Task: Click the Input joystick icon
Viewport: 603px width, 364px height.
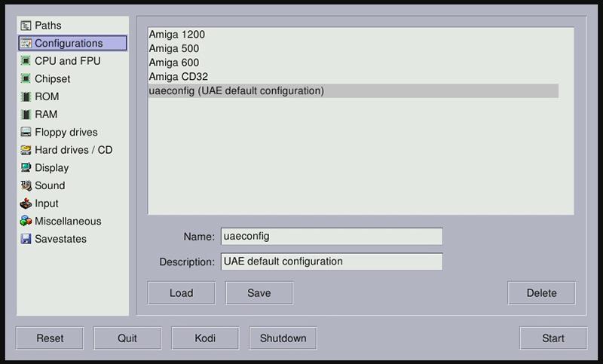Action: coord(26,203)
